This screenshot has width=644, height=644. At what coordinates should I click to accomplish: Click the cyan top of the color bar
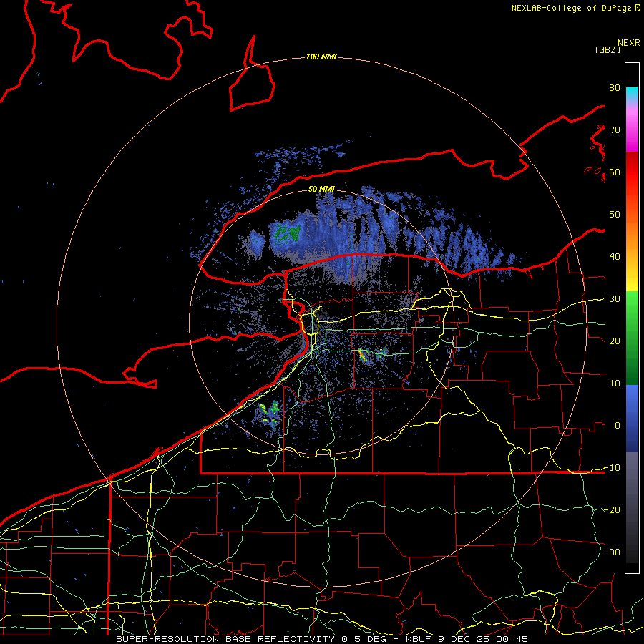(632, 93)
